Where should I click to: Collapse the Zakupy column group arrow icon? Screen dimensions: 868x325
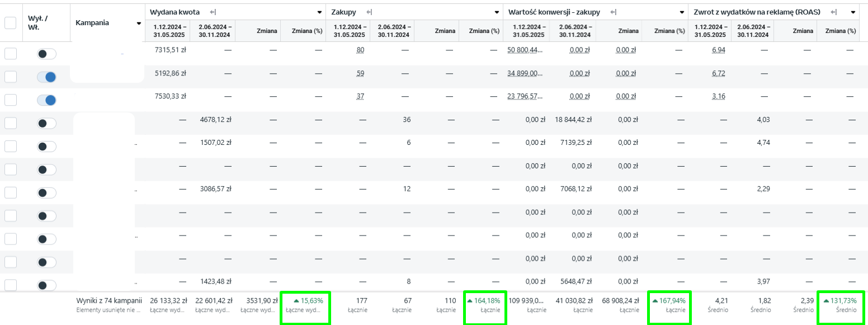(x=369, y=12)
